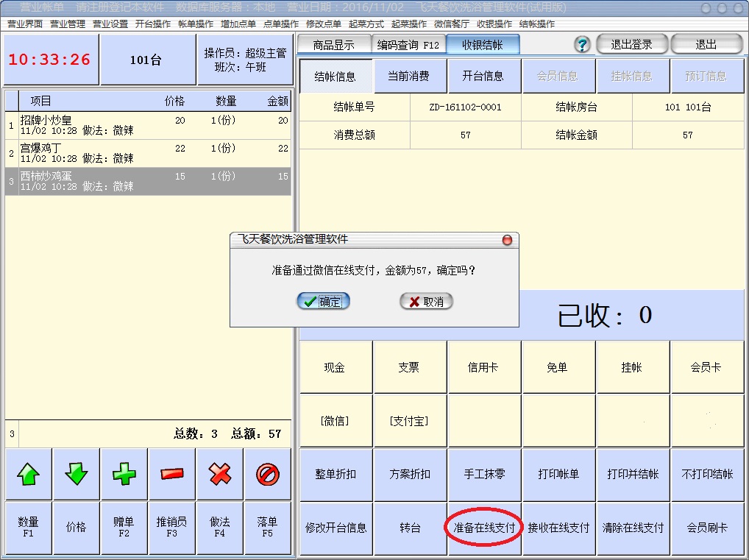Image resolution: width=749 pixels, height=560 pixels.
Task: Click the green down arrow icon
Action: coord(76,475)
